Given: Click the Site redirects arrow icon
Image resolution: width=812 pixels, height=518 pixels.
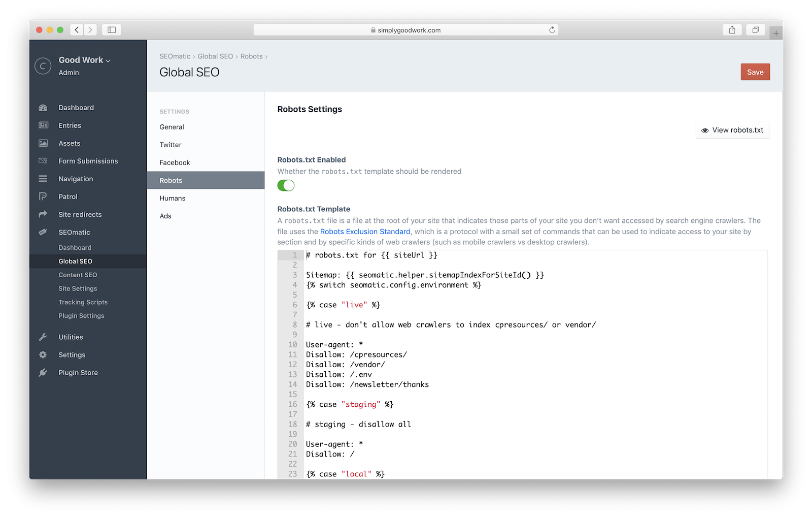Looking at the screenshot, I should pos(43,214).
